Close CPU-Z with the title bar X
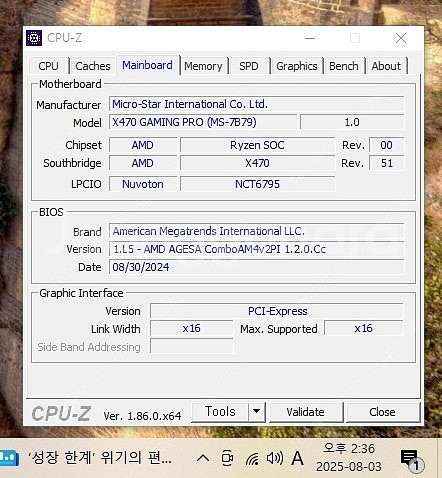442x478 pixels. (x=401, y=38)
